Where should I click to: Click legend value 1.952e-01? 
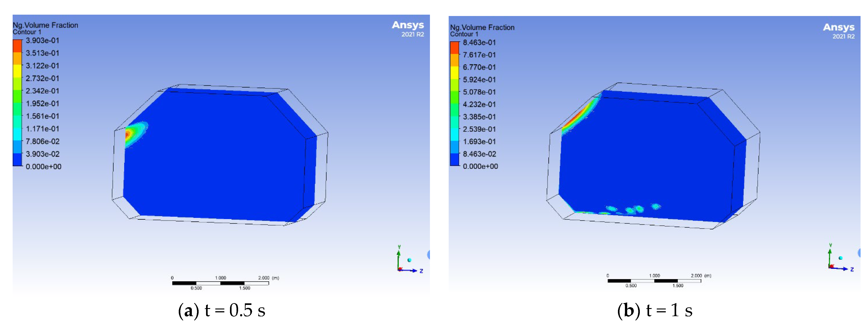point(42,104)
